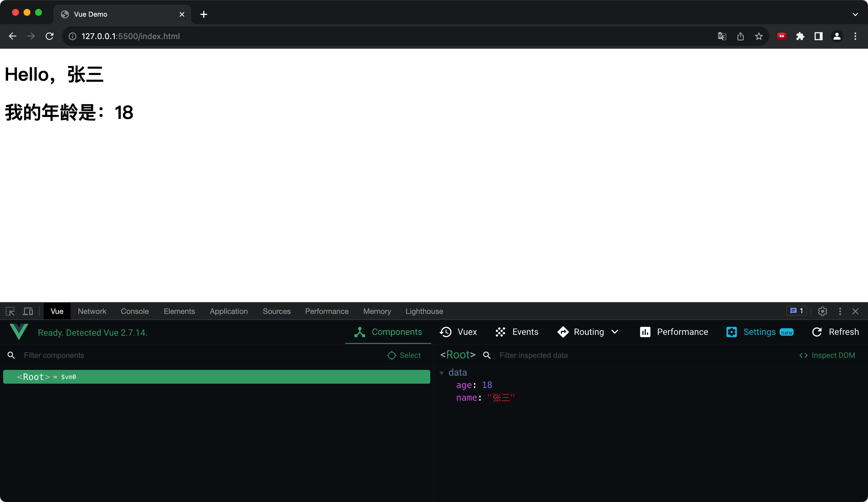Click the Vue logo icon in devtools
The width and height of the screenshot is (868, 502).
[x=19, y=332]
